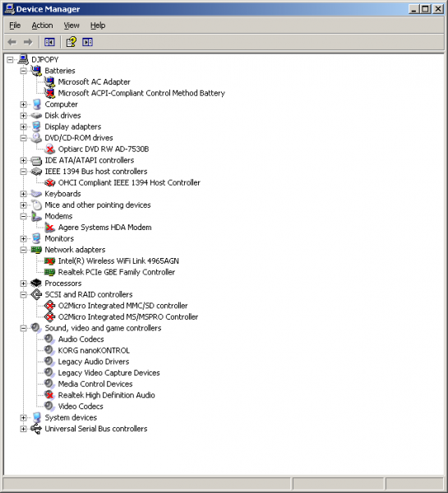The height and width of the screenshot is (493, 448).
Task: Click the Back arrow in the toolbar
Action: 12,42
